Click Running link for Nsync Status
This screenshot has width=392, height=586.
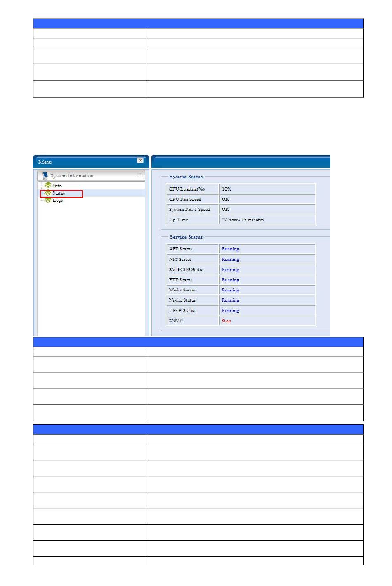point(230,300)
